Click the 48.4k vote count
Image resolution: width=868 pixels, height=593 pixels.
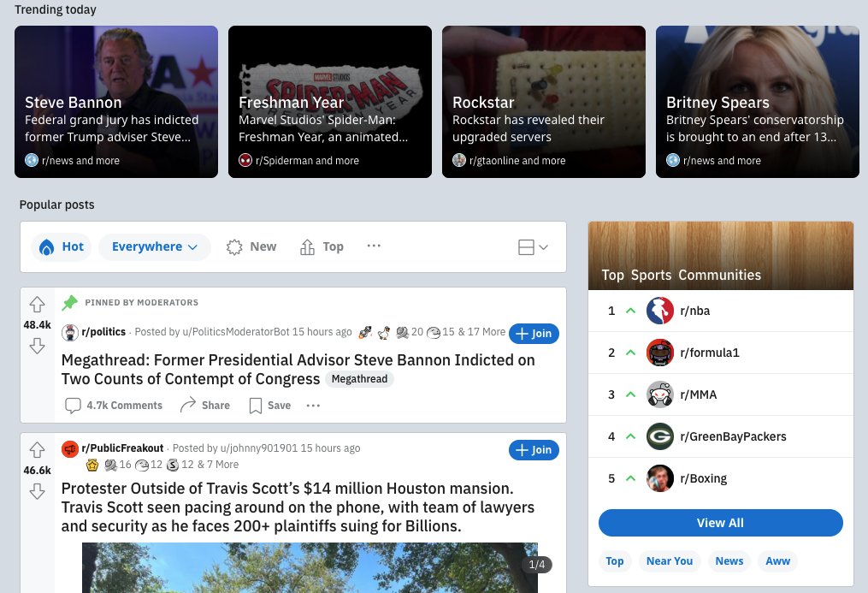37,325
